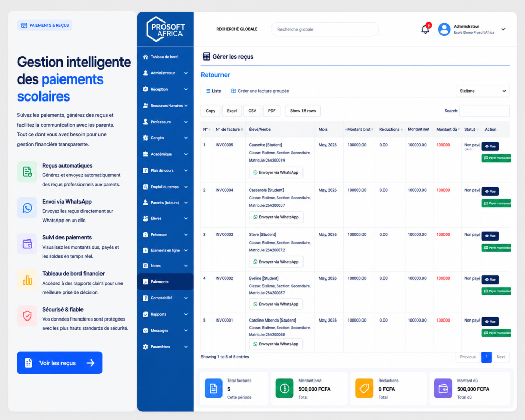Click the Ressources Humaines sidebar icon
Image resolution: width=525 pixels, height=420 pixels.
click(x=145, y=106)
